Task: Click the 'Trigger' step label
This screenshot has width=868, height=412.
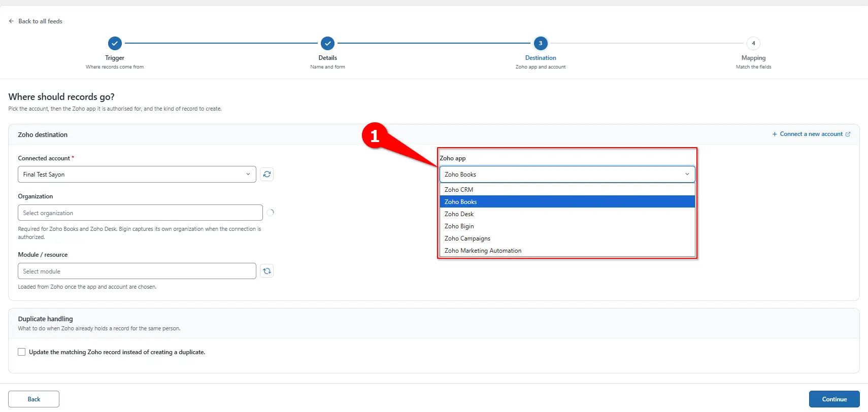Action: (115, 58)
